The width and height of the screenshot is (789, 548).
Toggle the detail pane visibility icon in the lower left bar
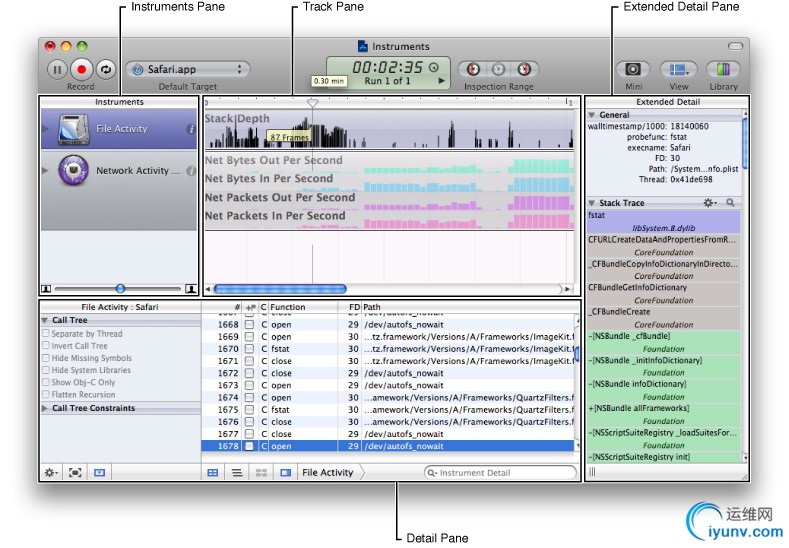tap(100, 473)
